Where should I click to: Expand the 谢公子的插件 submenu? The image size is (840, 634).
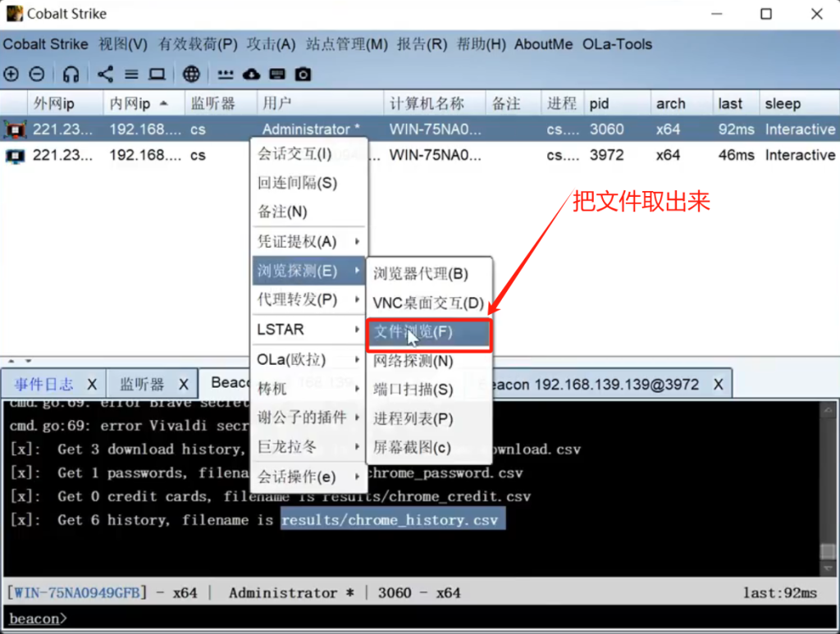309,417
